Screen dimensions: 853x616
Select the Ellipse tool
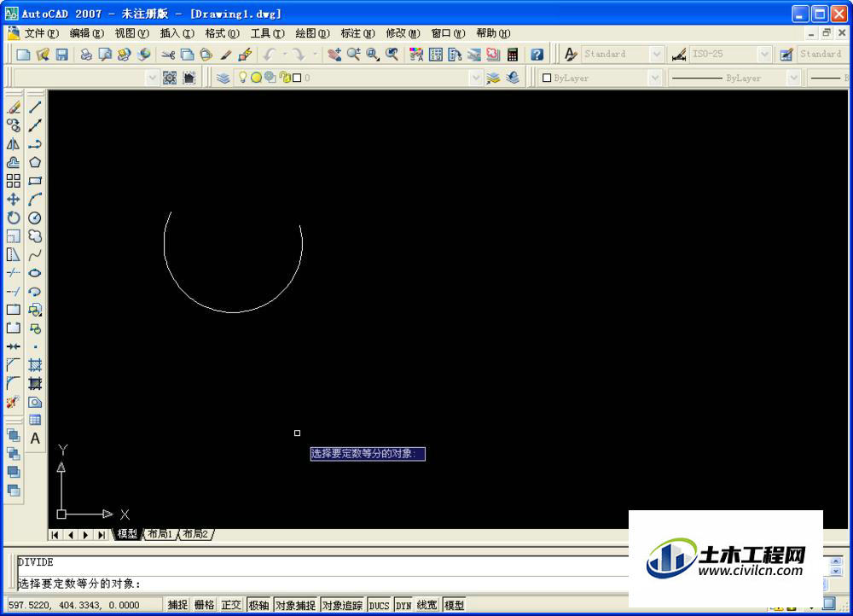click(x=35, y=273)
